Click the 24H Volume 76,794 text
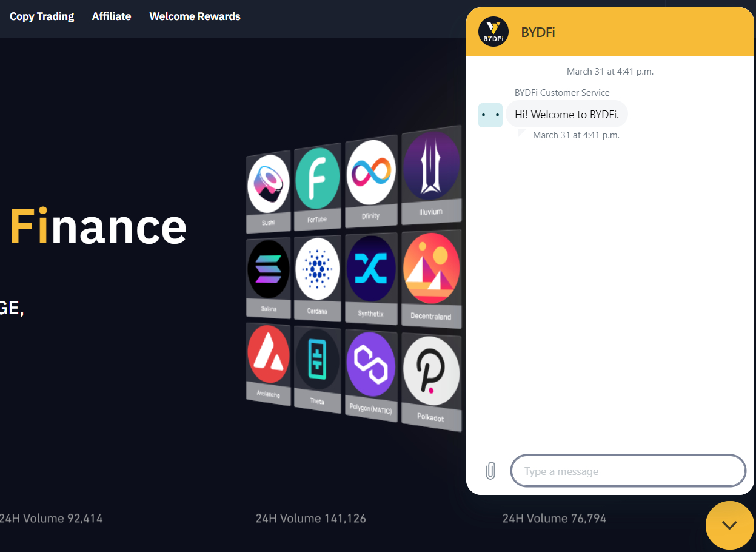The height and width of the screenshot is (552, 756). coord(554,519)
